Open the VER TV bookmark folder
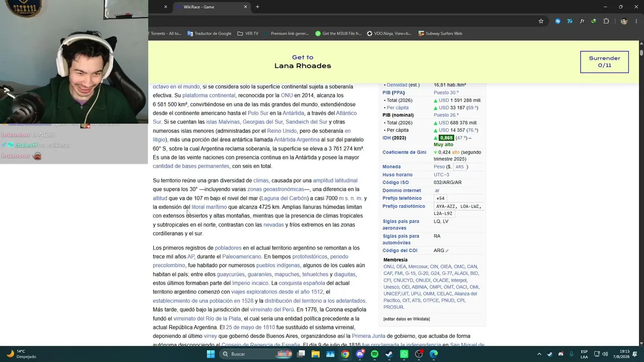Screen dimensions: 644x362 [248, 34]
